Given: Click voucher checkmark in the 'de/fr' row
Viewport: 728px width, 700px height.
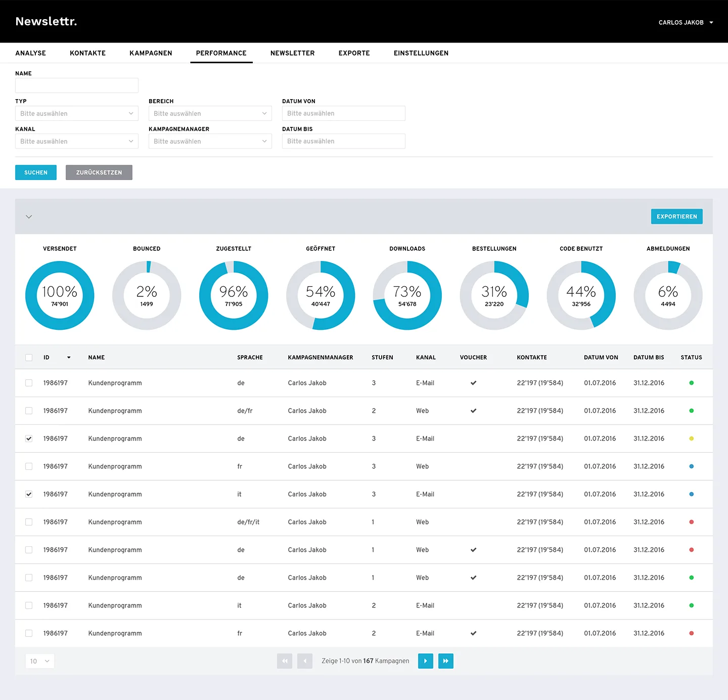Looking at the screenshot, I should pyautogui.click(x=473, y=411).
